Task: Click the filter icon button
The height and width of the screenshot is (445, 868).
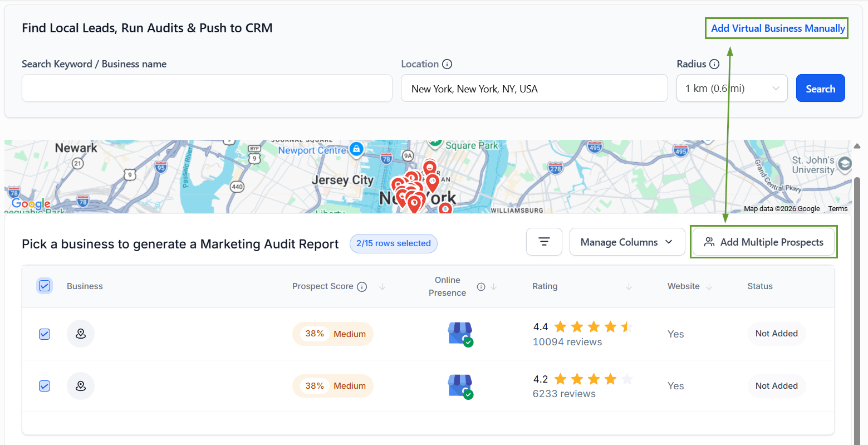Action: point(544,242)
